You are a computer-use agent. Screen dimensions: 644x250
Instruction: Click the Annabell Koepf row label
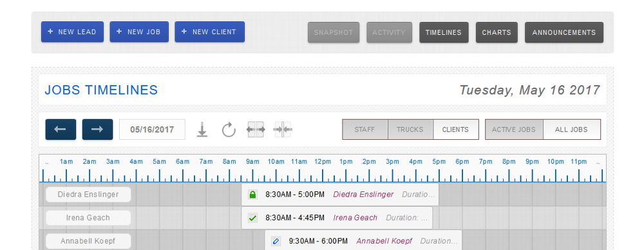point(88,241)
